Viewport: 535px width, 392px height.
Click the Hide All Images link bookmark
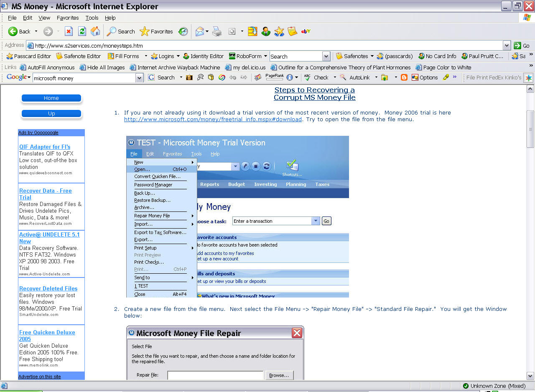tap(102, 67)
